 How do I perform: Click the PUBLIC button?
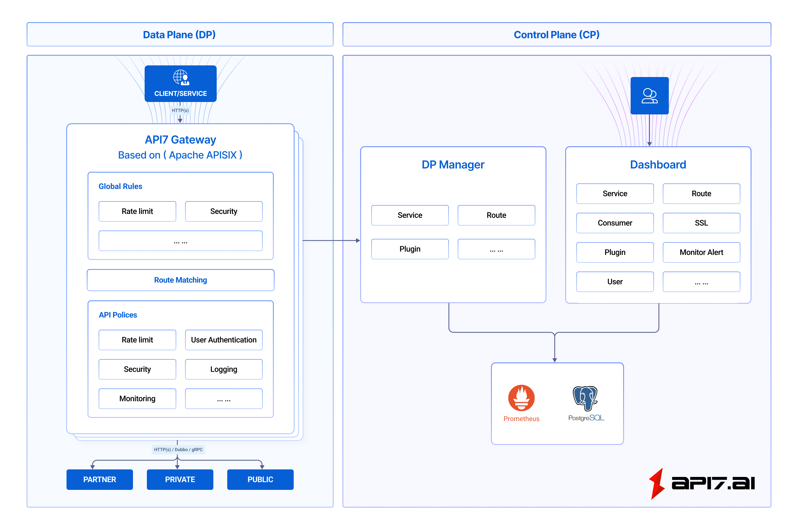[x=260, y=479]
